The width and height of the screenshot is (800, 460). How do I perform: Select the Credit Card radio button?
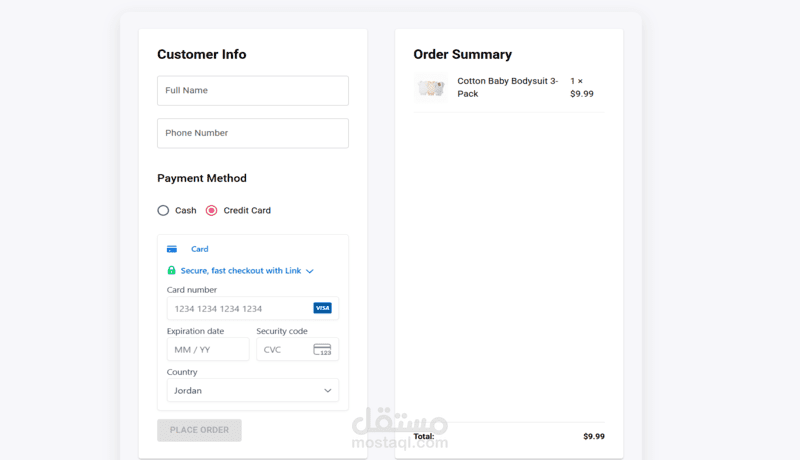[211, 211]
